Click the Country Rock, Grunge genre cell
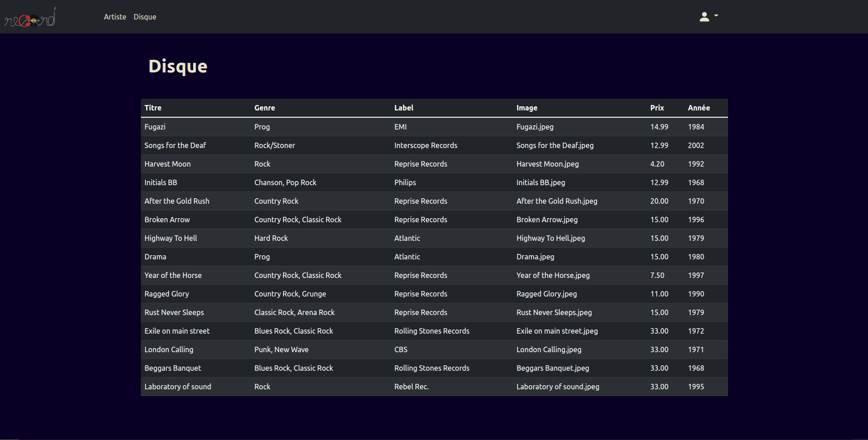 tap(290, 294)
